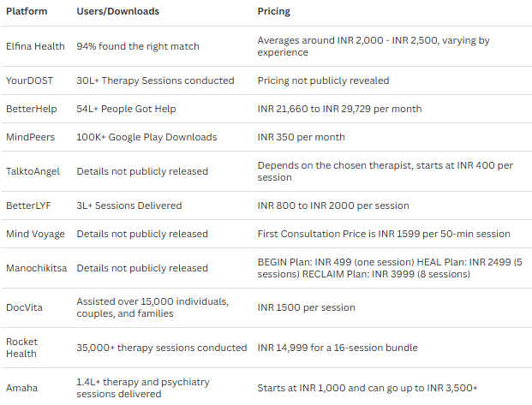Select the 3L+ Sessions Delivered cell
The width and height of the screenshot is (532, 405).
click(129, 205)
